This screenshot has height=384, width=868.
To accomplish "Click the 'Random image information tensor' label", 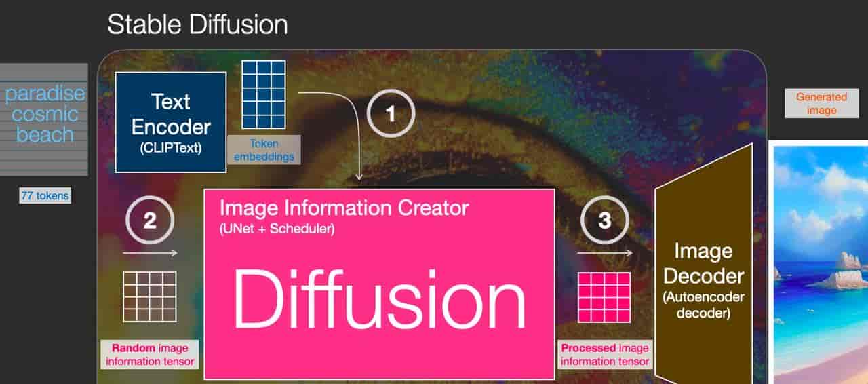I will point(150,354).
